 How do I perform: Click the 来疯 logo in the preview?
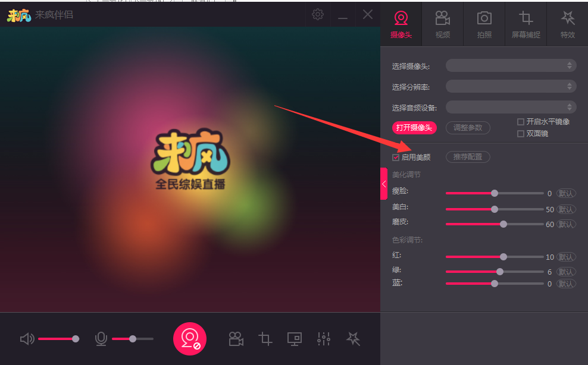coord(190,153)
